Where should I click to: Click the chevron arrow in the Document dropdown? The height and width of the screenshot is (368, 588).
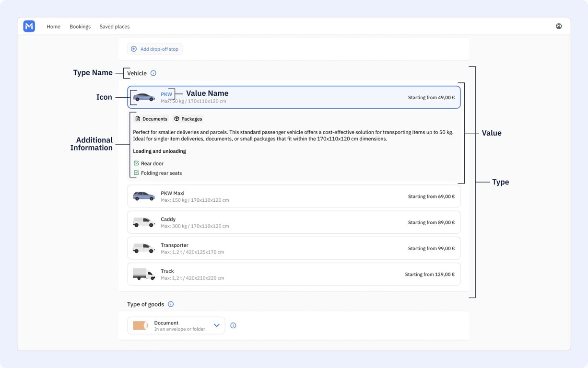(x=217, y=325)
